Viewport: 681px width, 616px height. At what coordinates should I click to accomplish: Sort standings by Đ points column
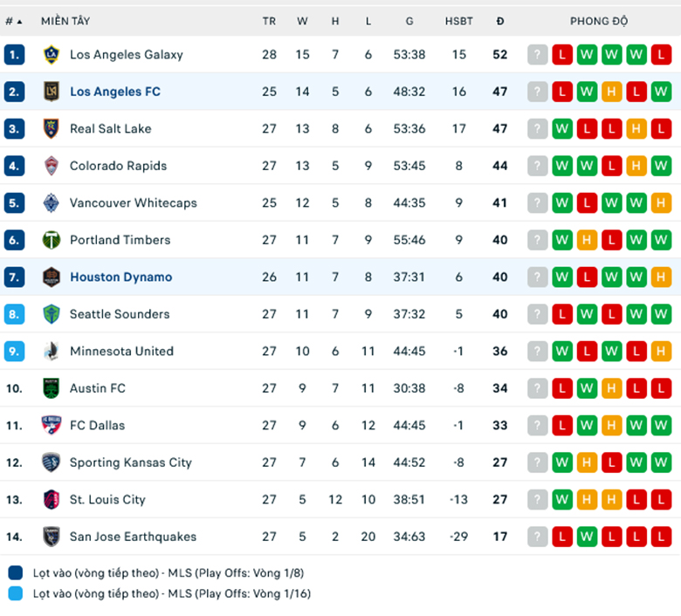coord(499,21)
